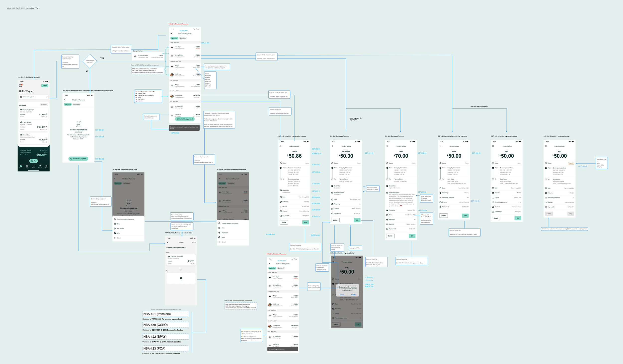Click Cancel in Delete scheduled payment dialog

point(342,295)
